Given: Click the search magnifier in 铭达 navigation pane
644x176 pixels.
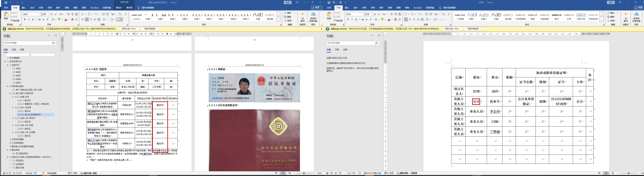Looking at the screenshot, I should coord(53,43).
